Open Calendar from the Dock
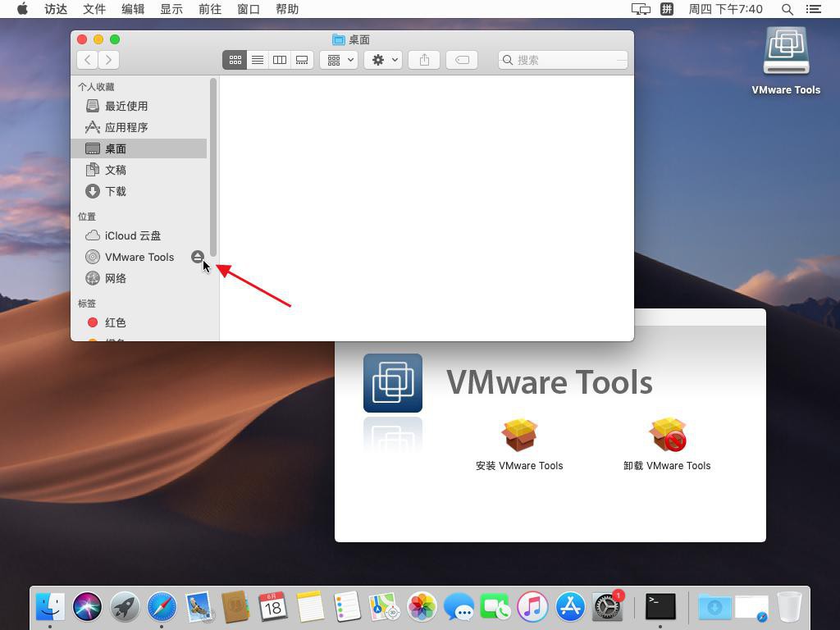 [272, 607]
